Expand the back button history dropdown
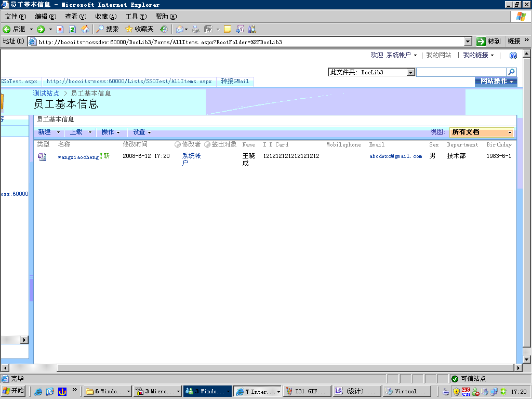The height and width of the screenshot is (399, 532). [x=31, y=30]
